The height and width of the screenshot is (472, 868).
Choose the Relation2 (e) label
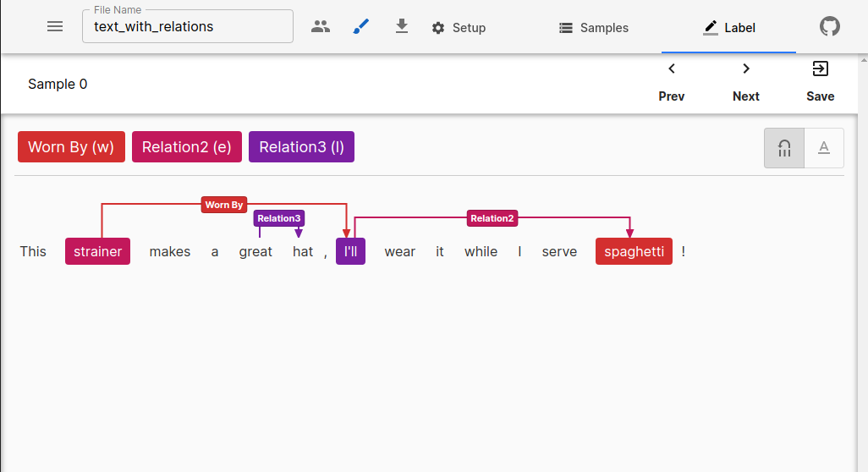(187, 147)
